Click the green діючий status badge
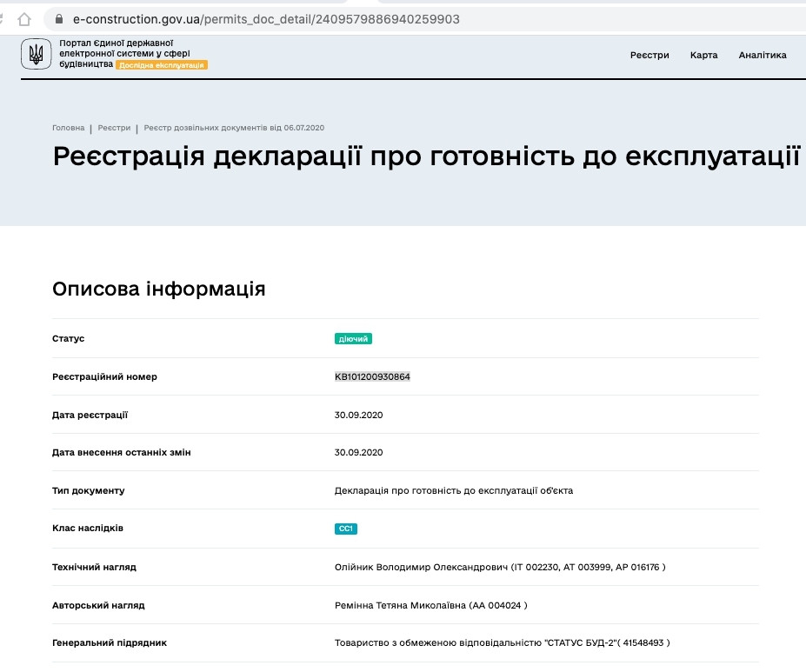This screenshot has height=672, width=806. (x=353, y=339)
